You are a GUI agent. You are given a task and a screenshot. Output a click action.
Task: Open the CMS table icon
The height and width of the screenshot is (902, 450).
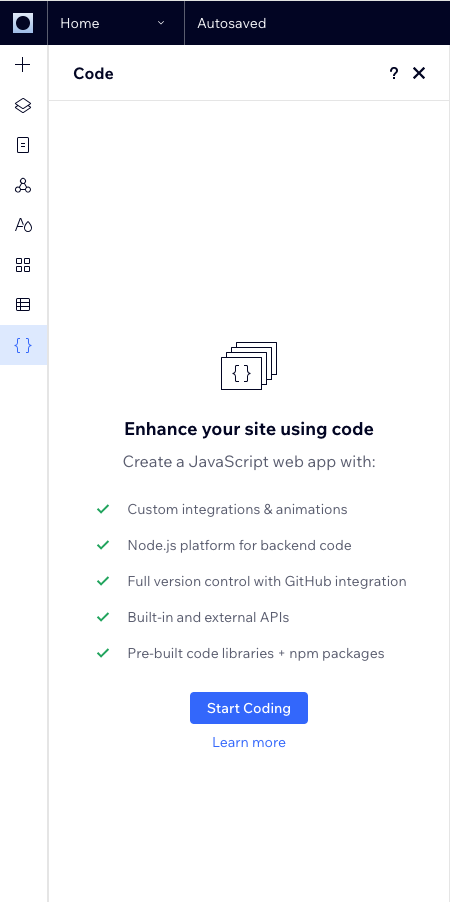pos(22,304)
